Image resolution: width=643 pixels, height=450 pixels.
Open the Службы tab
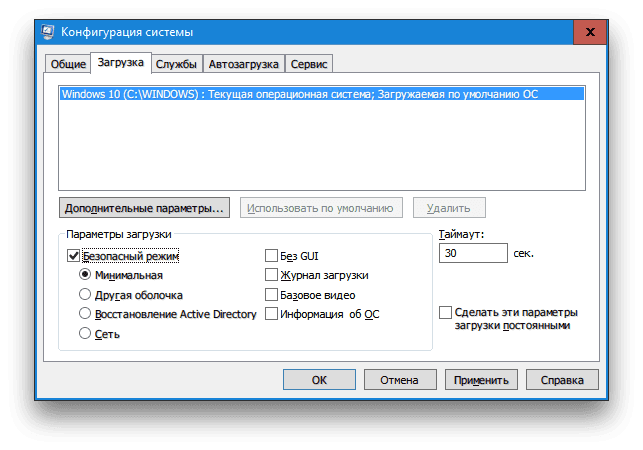pos(175,64)
